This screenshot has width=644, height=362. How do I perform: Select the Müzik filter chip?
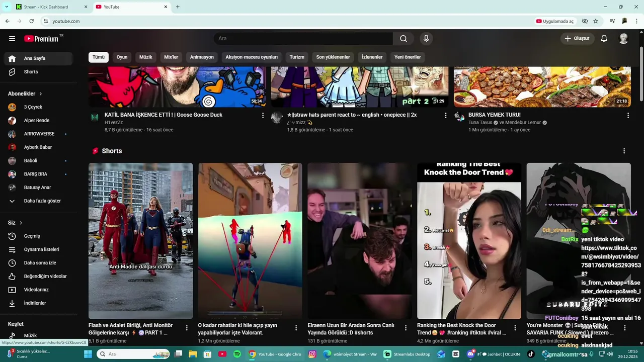point(146,57)
